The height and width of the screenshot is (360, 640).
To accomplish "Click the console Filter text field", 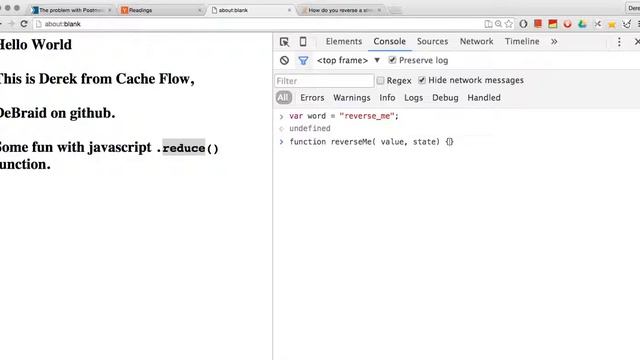I will pos(324,81).
